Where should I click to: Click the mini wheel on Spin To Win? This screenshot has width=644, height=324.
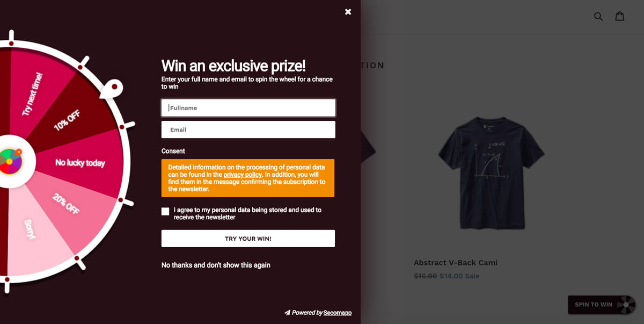[x=625, y=305]
